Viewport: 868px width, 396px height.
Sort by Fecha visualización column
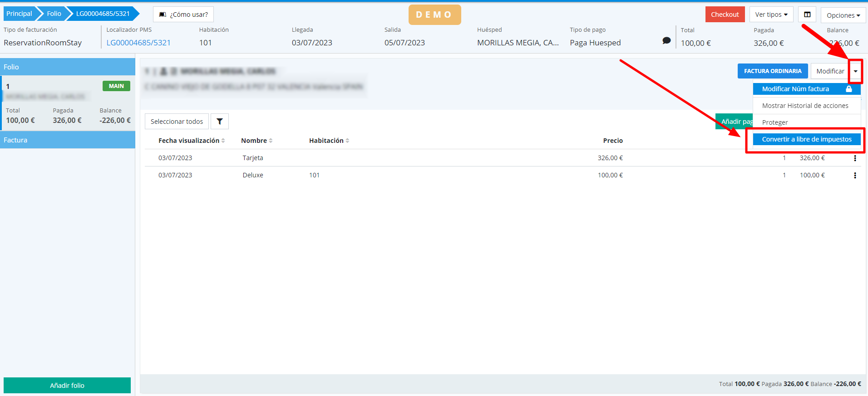[223, 141]
